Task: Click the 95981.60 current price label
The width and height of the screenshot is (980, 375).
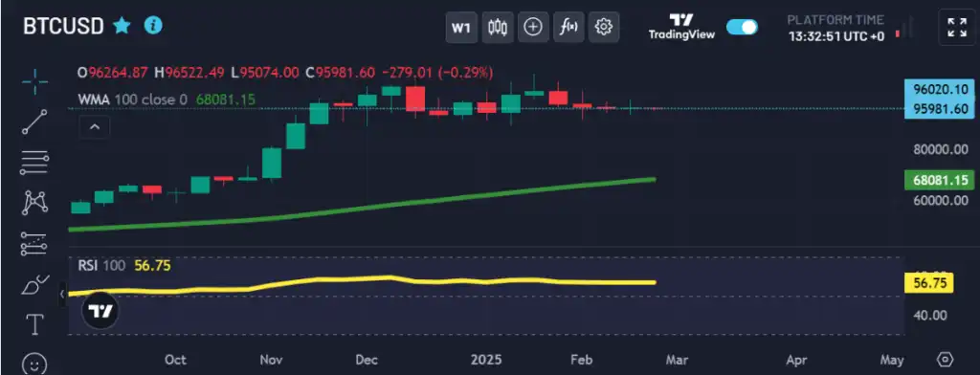Action: coord(941,109)
